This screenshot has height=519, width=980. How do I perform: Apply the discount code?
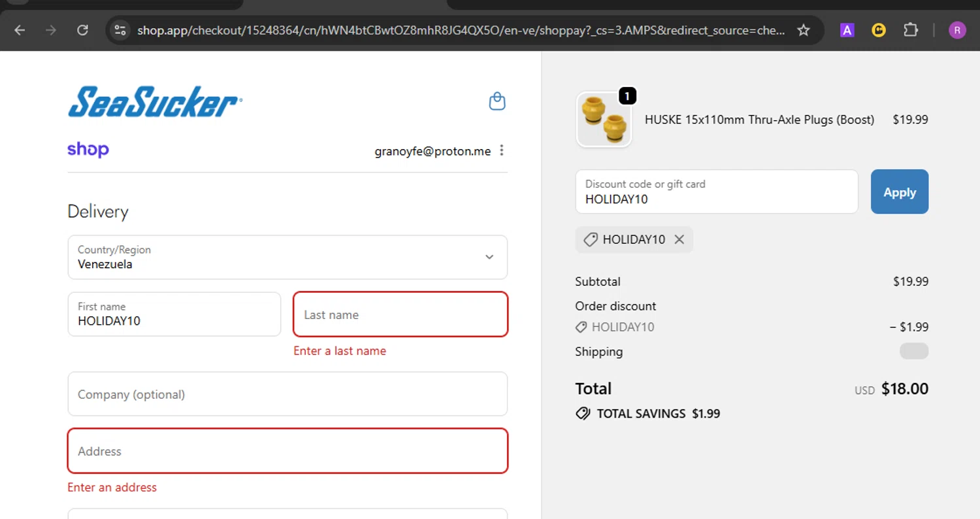(x=900, y=192)
